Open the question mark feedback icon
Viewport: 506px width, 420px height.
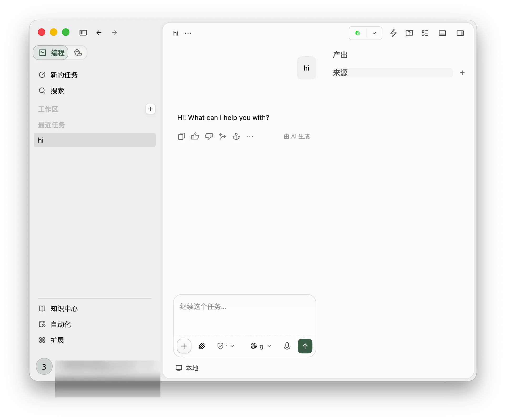(409, 33)
